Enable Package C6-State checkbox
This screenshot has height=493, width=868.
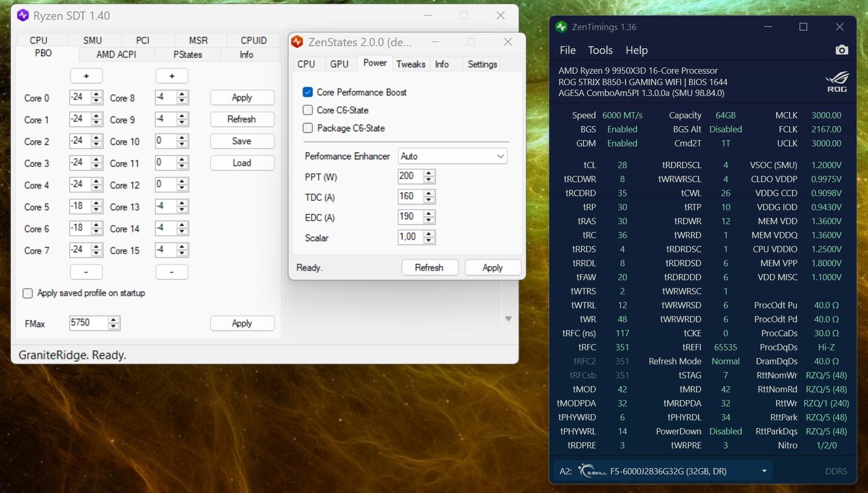(308, 128)
